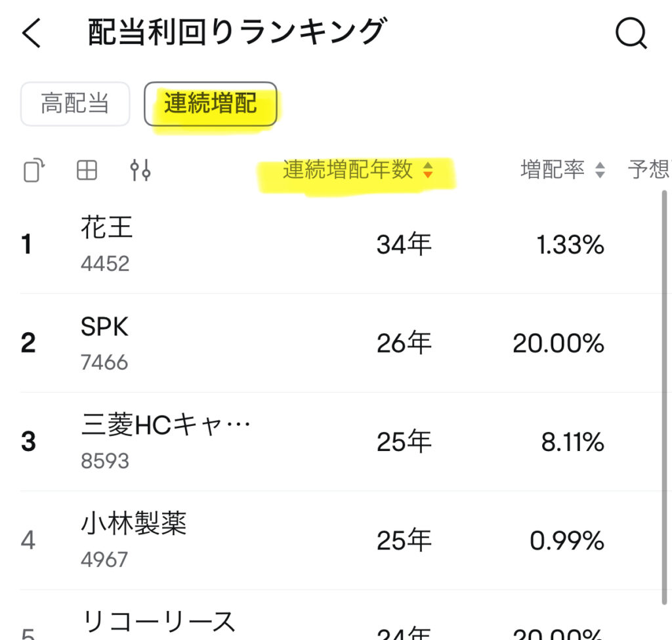The height and width of the screenshot is (640, 672).
Task: Tap SPK's 20.00% dividend growth value
Action: (558, 343)
